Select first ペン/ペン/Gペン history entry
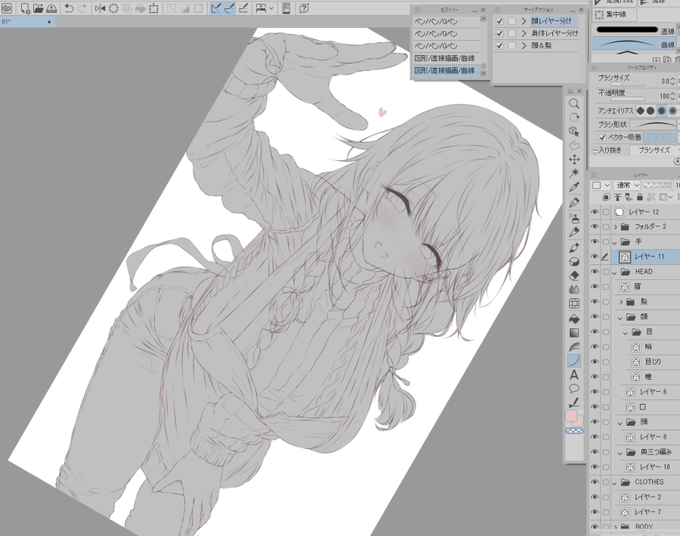The width and height of the screenshot is (680, 536). [446, 21]
